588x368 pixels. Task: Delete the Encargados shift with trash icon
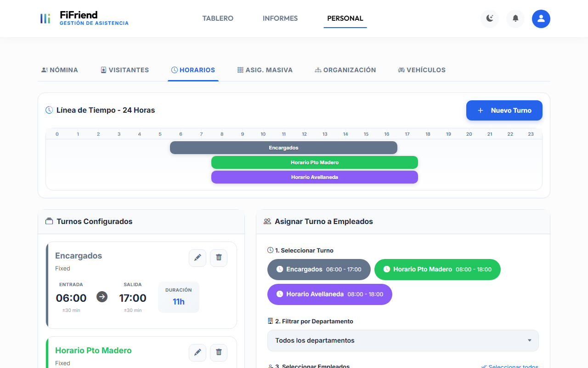pyautogui.click(x=219, y=258)
